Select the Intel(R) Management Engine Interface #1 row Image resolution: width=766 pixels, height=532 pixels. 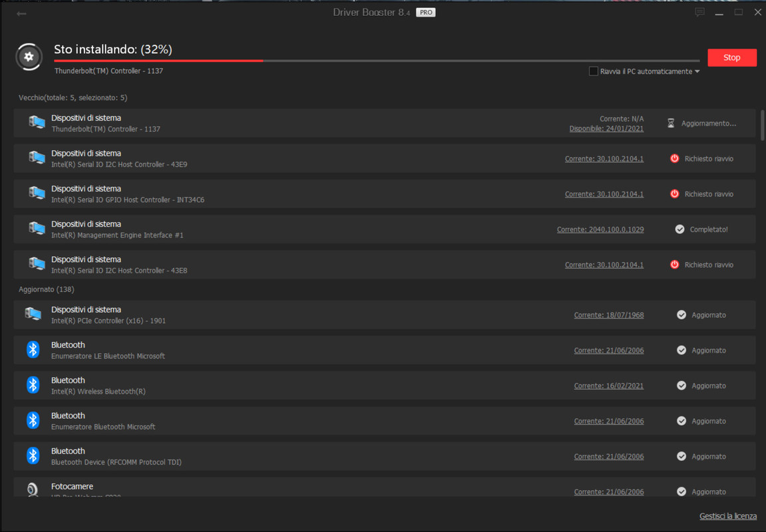pos(385,229)
